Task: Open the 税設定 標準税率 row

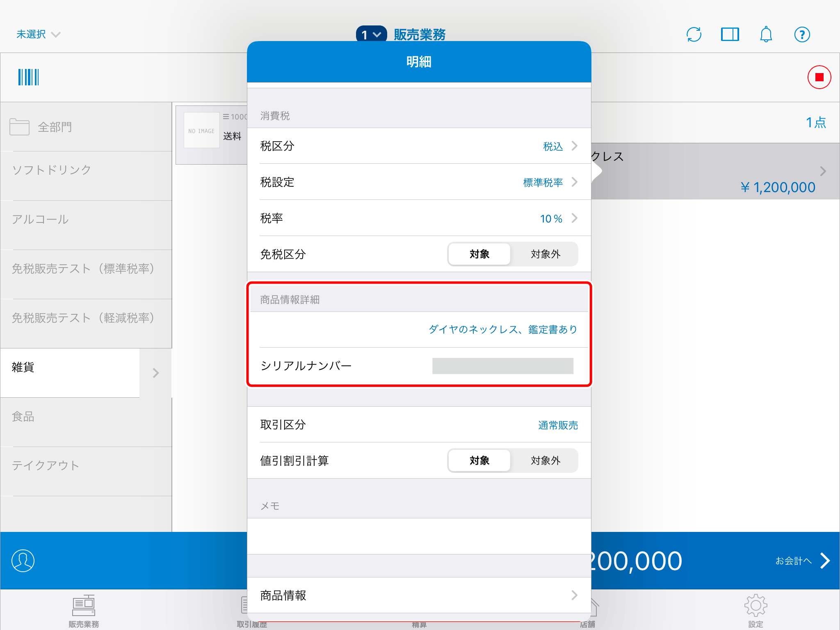Action: click(x=419, y=182)
